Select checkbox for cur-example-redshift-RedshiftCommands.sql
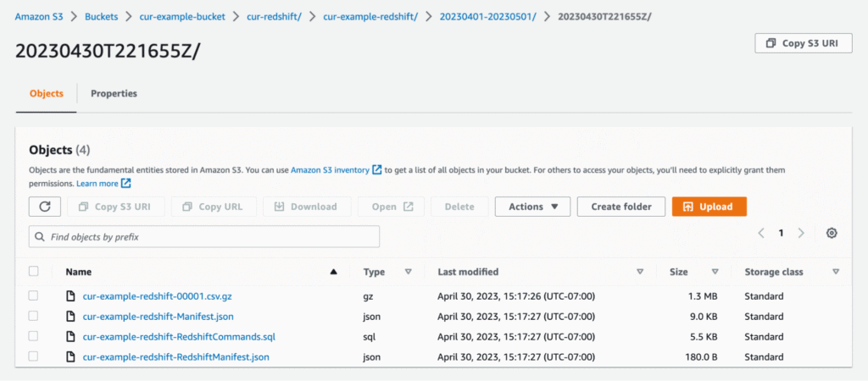This screenshot has height=381, width=868. 34,336
